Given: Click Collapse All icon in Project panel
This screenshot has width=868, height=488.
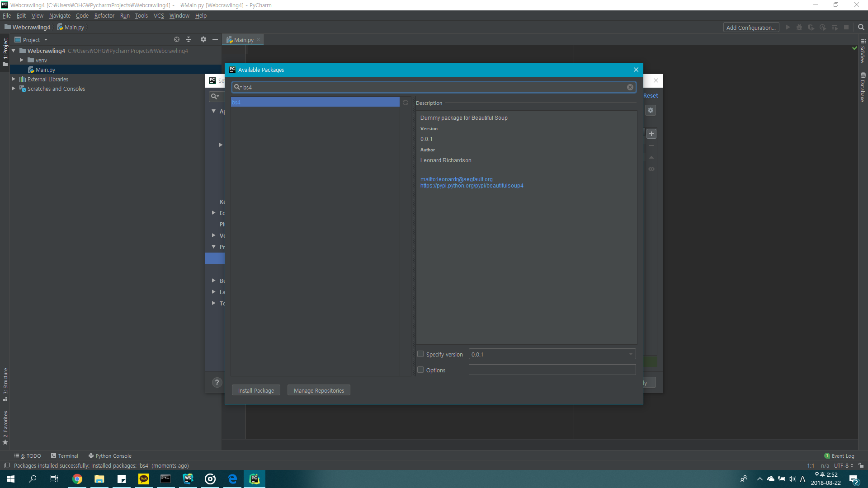Looking at the screenshot, I should pos(189,40).
